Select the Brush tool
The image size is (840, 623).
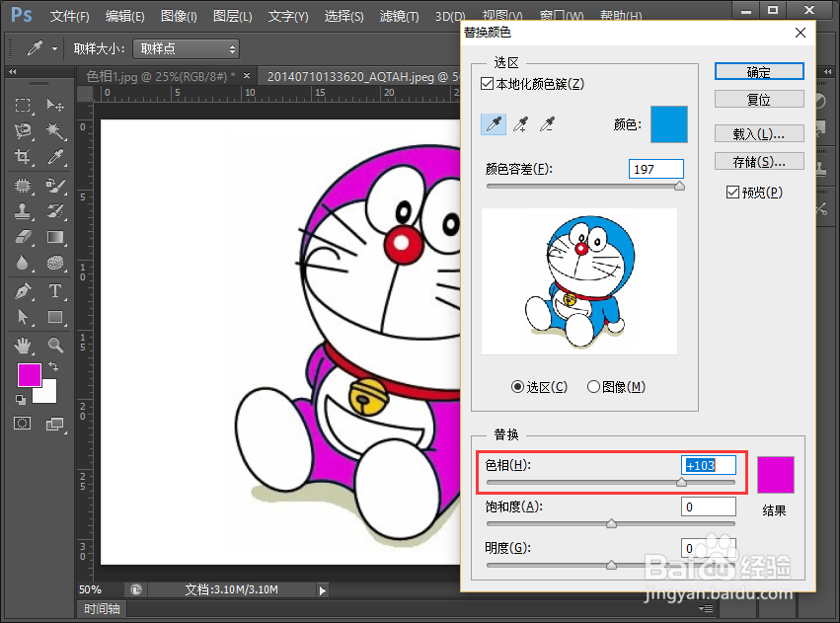[54, 186]
